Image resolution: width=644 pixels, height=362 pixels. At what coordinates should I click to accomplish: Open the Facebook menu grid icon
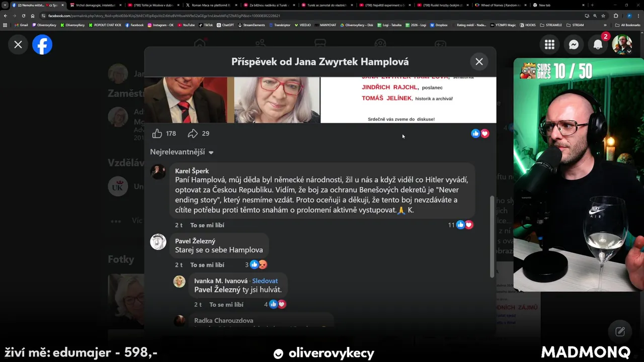click(549, 45)
